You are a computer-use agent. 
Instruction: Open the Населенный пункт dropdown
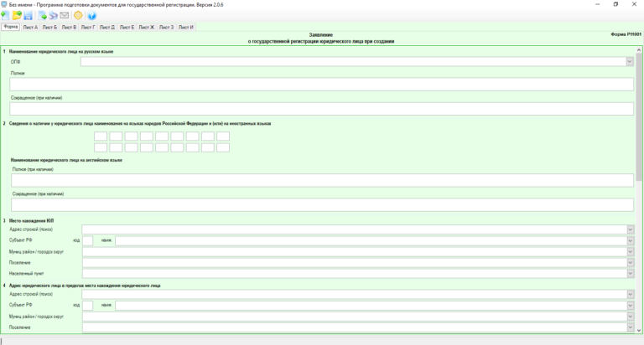tap(630, 274)
